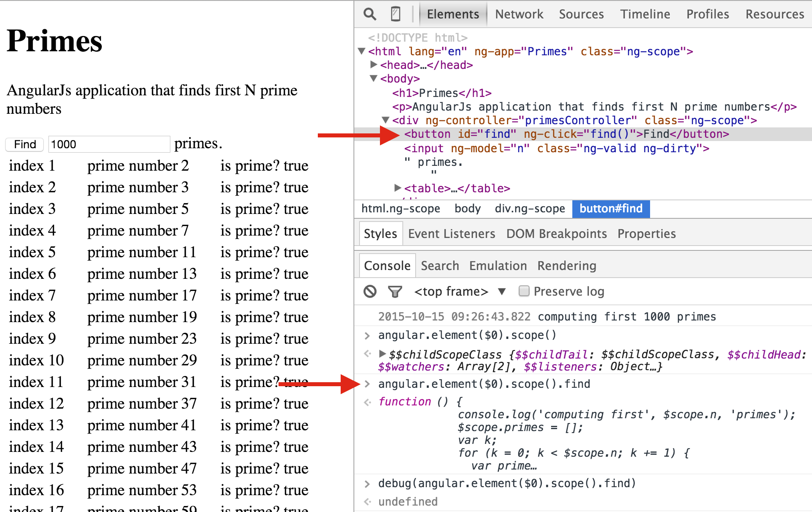Viewport: 812px width, 512px height.
Task: Clear the console with the ban icon
Action: 370,291
